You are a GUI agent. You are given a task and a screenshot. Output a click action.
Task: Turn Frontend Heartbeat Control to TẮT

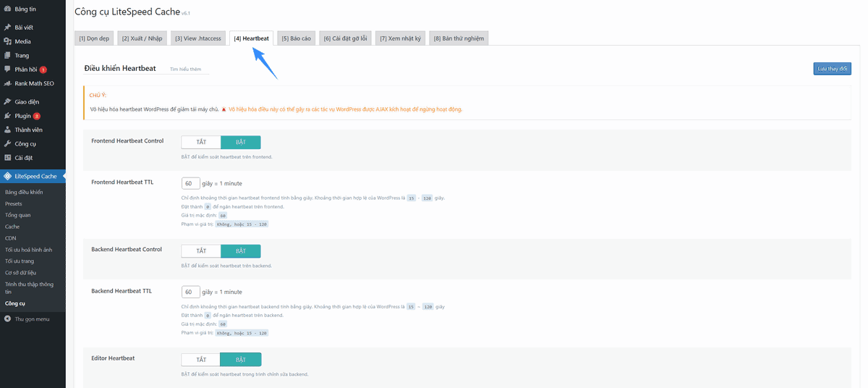point(201,143)
